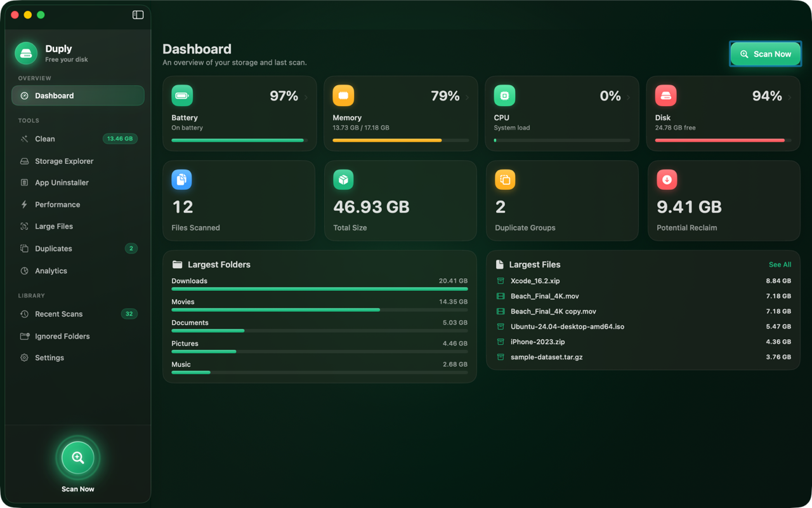The width and height of the screenshot is (812, 508).
Task: Click the "Beach_Final_4K.mov" file name
Action: point(544,296)
